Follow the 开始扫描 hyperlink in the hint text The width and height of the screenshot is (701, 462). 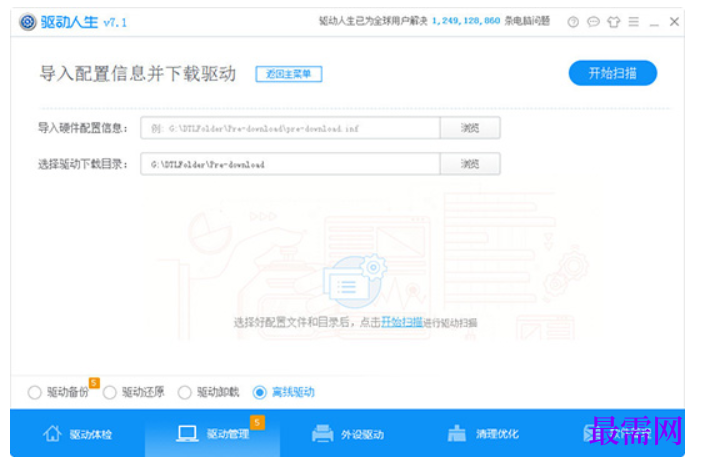point(401,322)
